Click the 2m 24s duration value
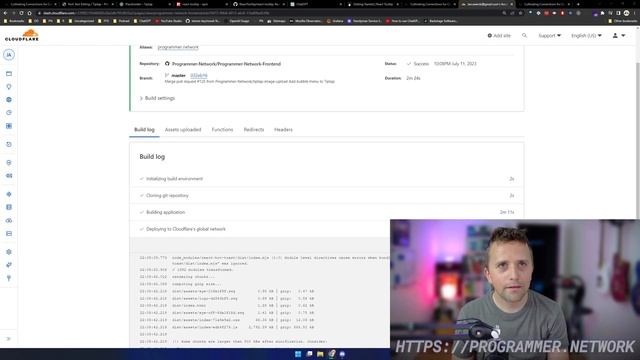The height and width of the screenshot is (360, 640). click(x=413, y=78)
